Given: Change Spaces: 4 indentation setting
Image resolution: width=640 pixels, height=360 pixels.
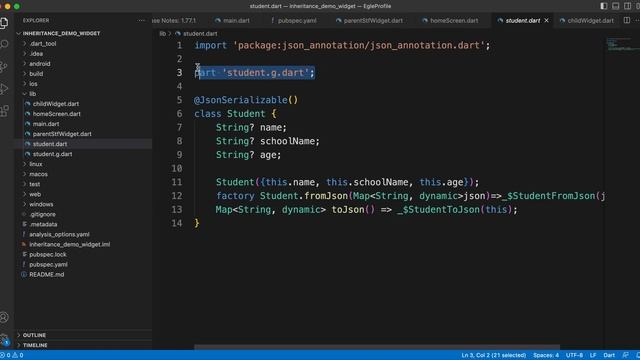Looking at the screenshot, I should point(546,355).
